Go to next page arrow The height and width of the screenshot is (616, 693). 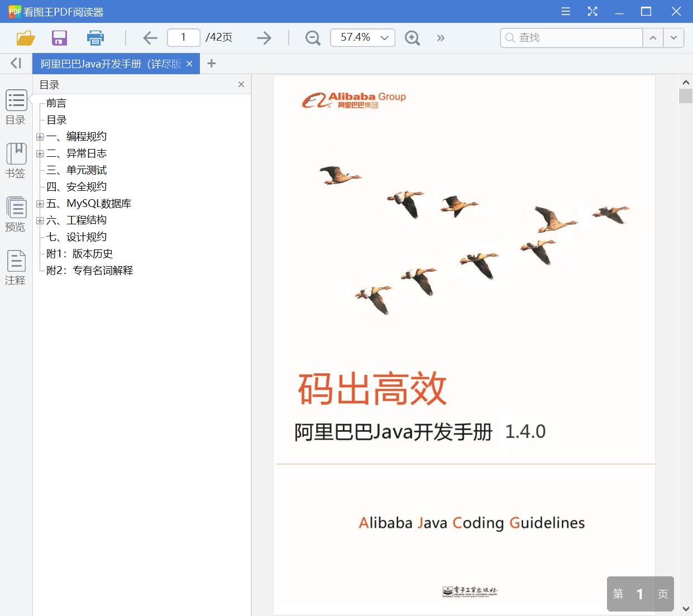click(264, 38)
